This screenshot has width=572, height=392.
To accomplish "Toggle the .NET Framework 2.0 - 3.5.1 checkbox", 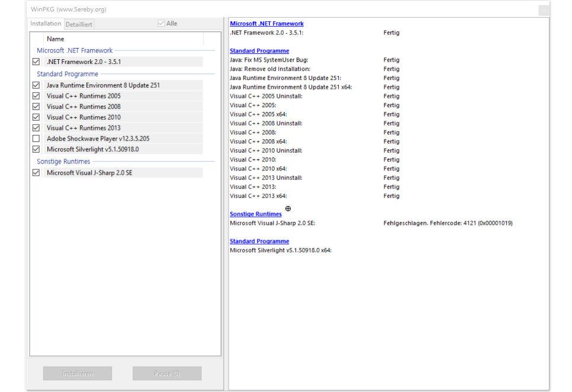I will pos(36,62).
